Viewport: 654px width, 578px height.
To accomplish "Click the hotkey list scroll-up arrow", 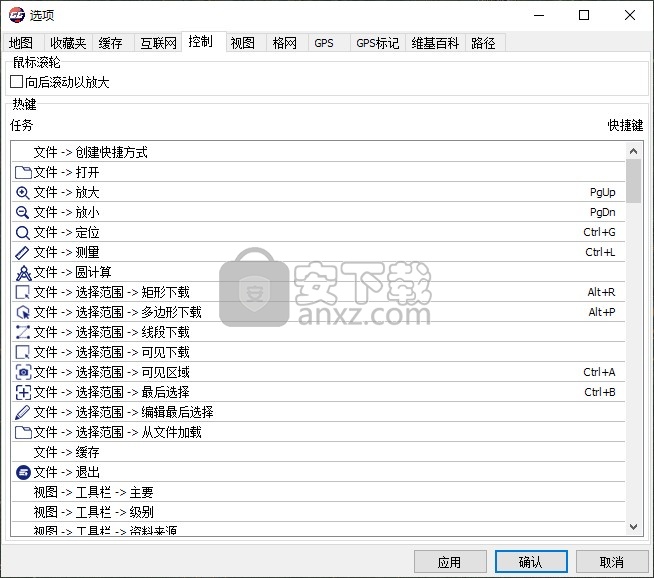I will [x=634, y=151].
